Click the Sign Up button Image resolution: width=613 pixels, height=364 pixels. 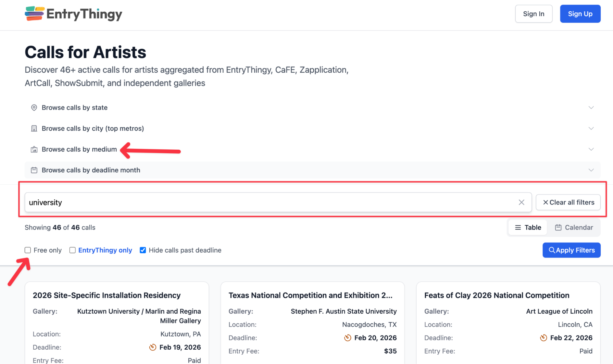pyautogui.click(x=580, y=14)
